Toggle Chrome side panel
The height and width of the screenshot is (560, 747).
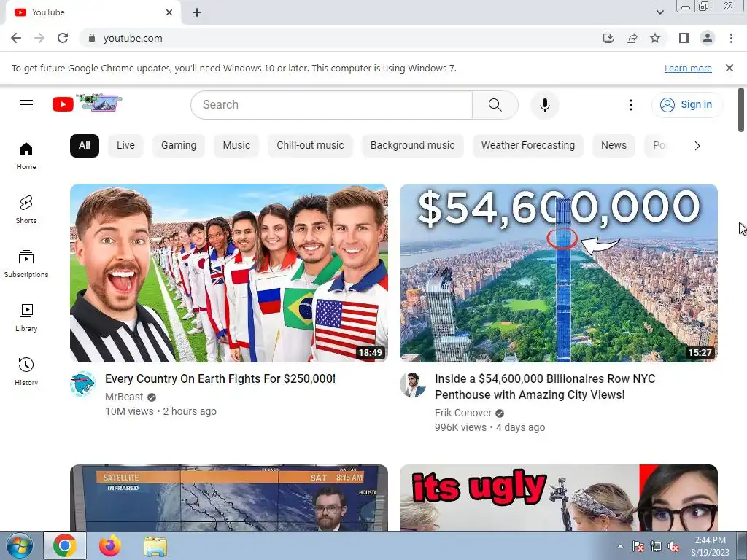(x=684, y=38)
